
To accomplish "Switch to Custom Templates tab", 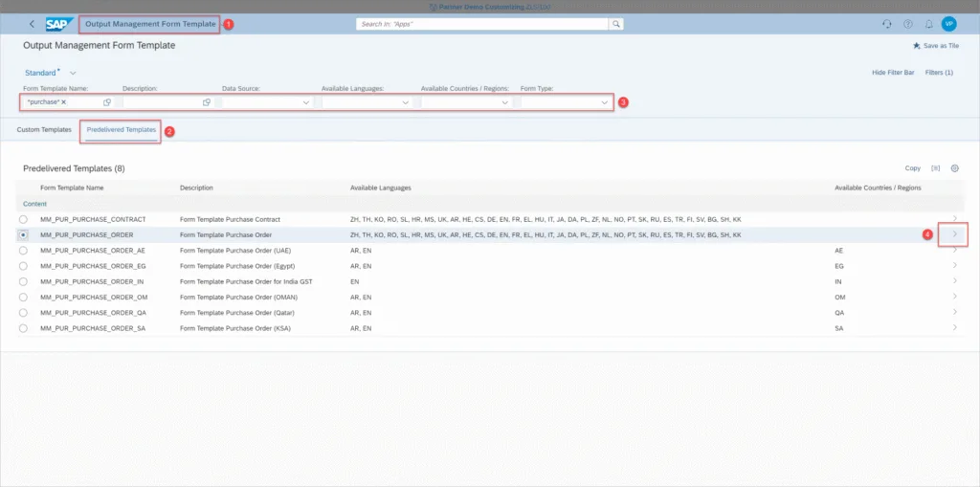I will 44,130.
